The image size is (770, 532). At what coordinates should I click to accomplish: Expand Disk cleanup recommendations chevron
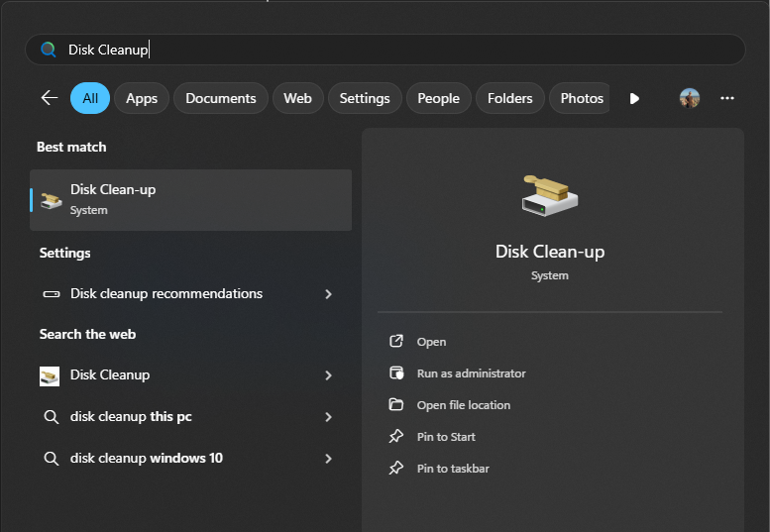pos(328,294)
